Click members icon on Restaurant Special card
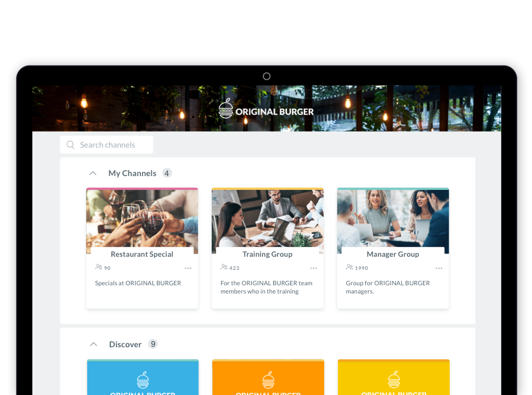 (99, 267)
